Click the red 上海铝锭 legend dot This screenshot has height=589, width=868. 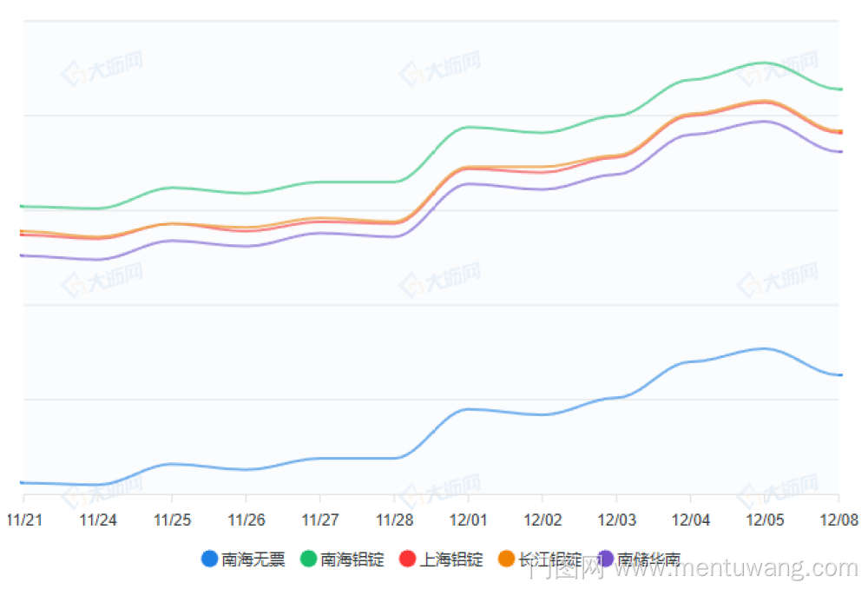point(407,559)
